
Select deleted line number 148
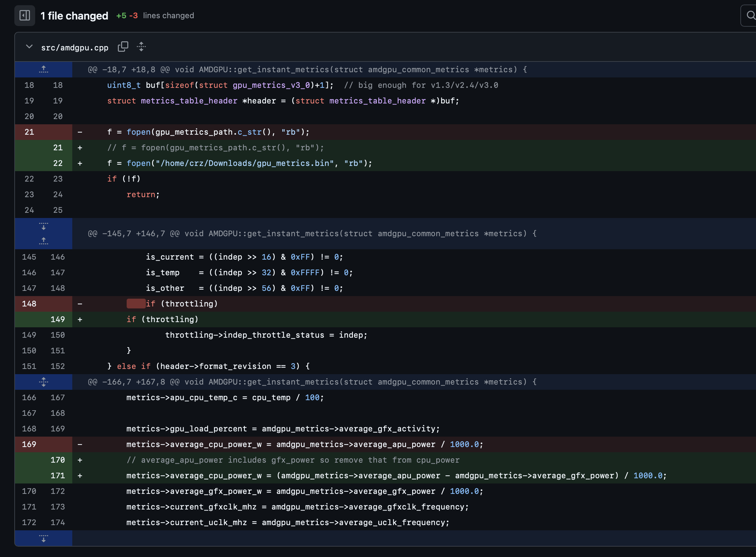click(29, 304)
